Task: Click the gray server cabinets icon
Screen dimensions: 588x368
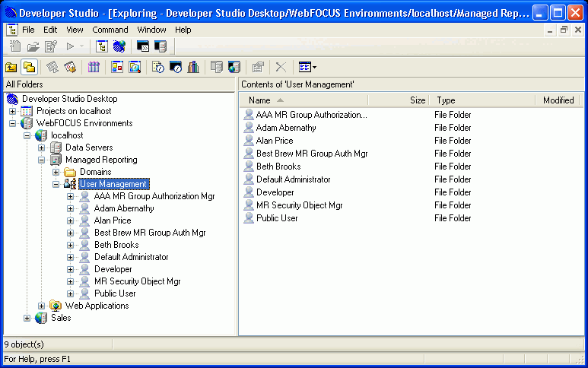Action: (x=216, y=68)
